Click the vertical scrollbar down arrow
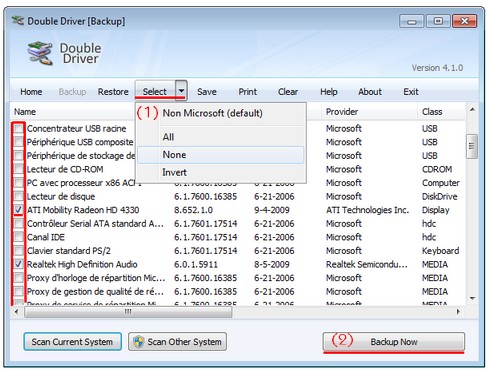Image resolution: width=488 pixels, height=370 pixels. coord(472,298)
